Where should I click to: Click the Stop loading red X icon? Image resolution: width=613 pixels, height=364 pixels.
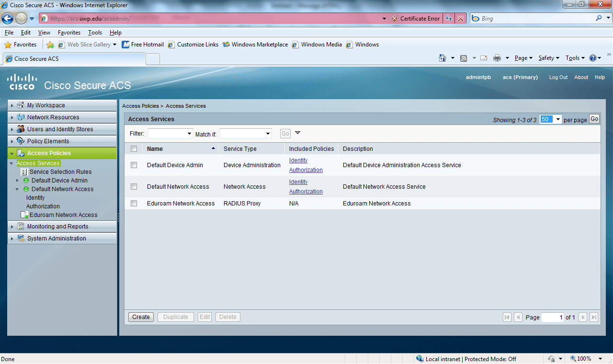tap(461, 19)
